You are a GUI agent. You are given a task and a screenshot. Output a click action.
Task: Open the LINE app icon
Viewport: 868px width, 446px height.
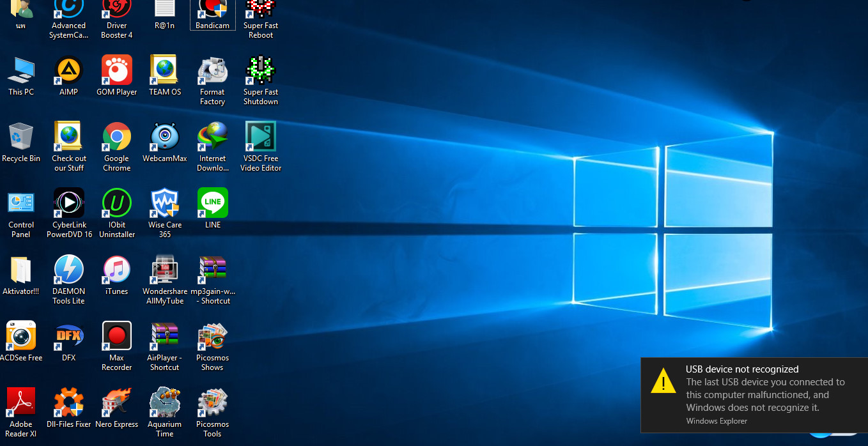tap(213, 203)
